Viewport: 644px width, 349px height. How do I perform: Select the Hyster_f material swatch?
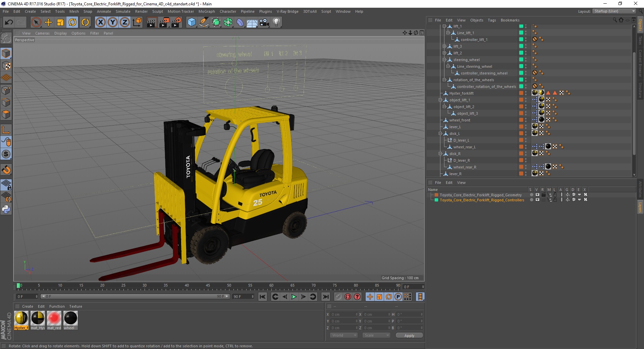[x=21, y=320]
